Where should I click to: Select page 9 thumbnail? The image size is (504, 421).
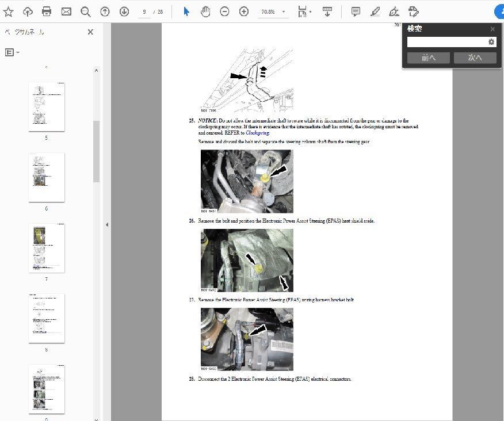[x=47, y=389]
